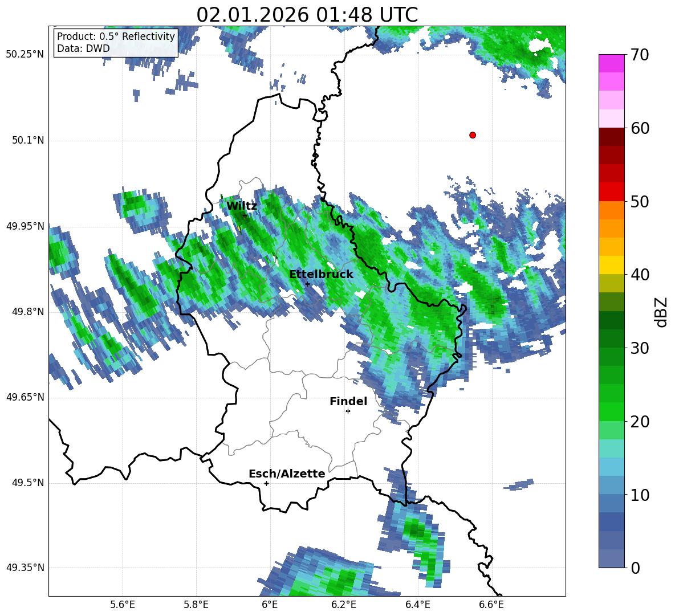Viewport: 675px width, 616px height.
Task: Click the 6.4°E longitude label
Action: pyautogui.click(x=417, y=605)
